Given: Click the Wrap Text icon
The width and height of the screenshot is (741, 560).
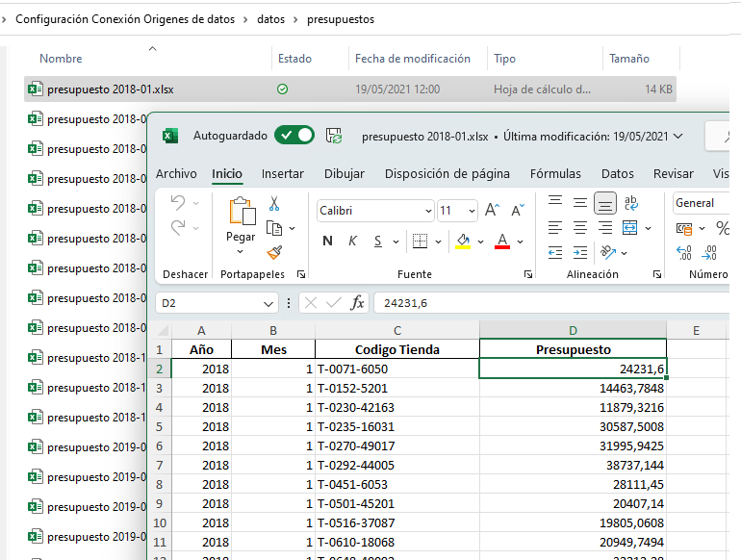Looking at the screenshot, I should click(631, 203).
